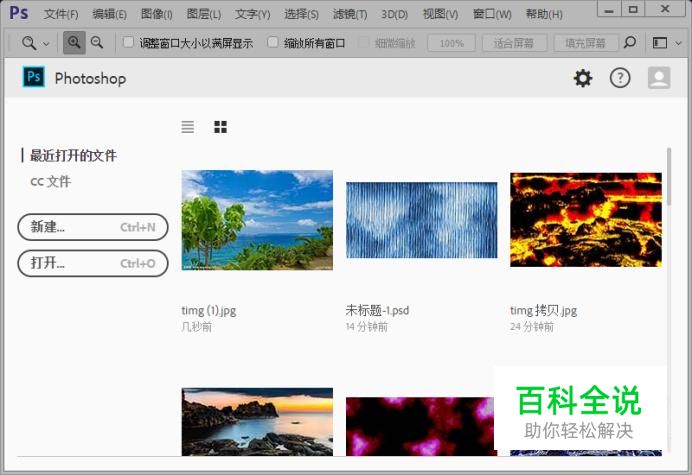The width and height of the screenshot is (692, 475).
Task: Open the 3D(D) menu
Action: click(394, 14)
